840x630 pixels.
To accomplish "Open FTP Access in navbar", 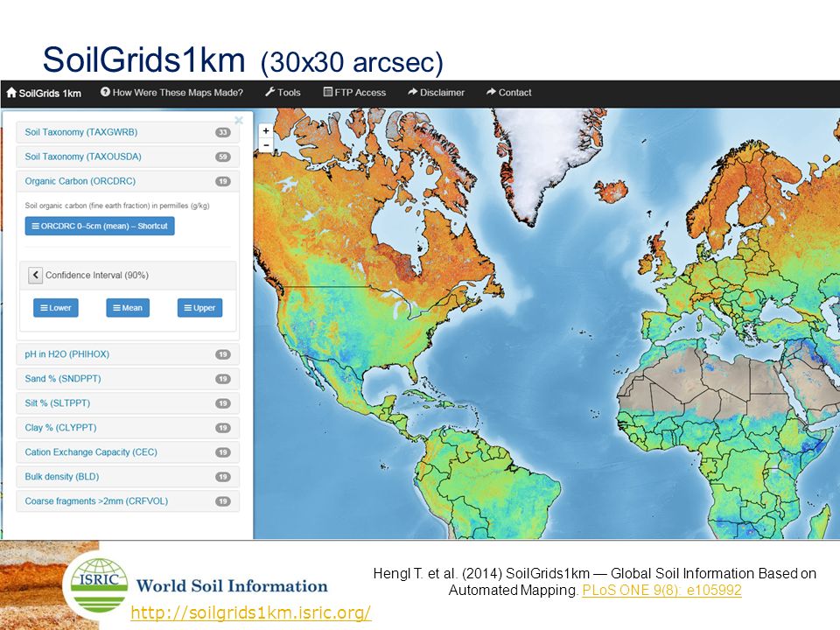I will [354, 92].
